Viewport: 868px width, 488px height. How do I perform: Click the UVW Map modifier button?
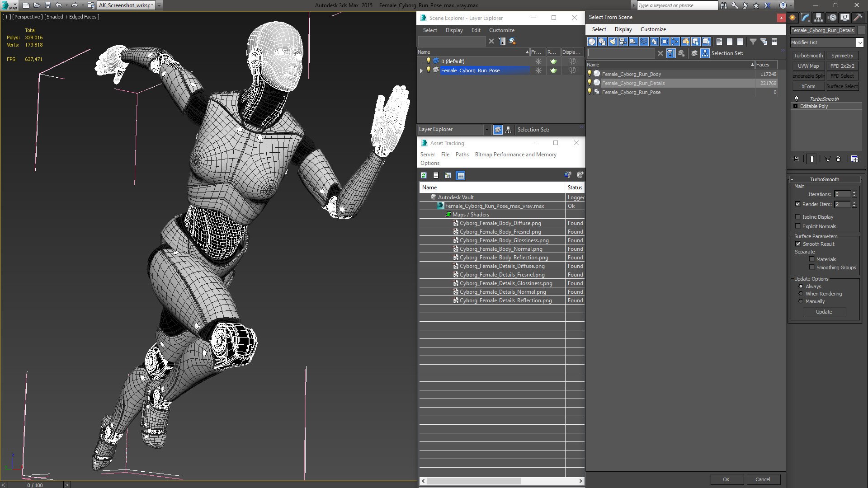(808, 66)
